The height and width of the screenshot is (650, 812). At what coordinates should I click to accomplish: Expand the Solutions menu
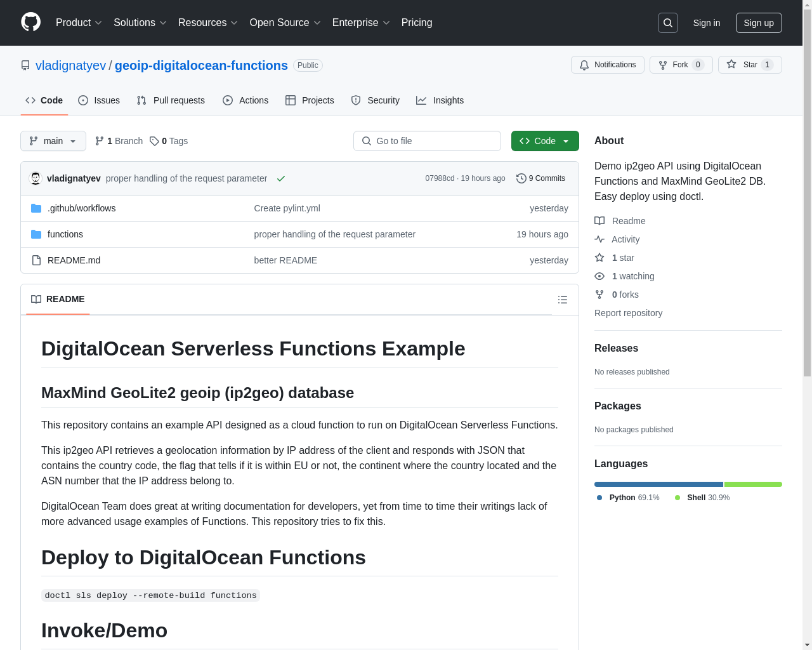tap(140, 23)
